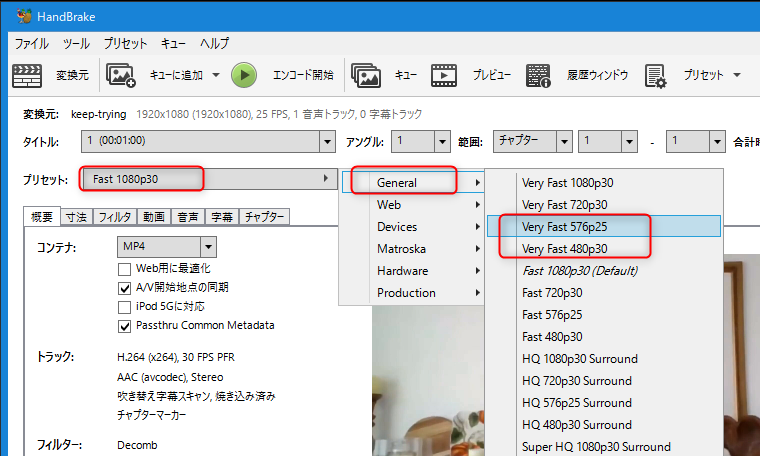Click the preview film icon
Screen dimensions: 760x456
point(444,75)
